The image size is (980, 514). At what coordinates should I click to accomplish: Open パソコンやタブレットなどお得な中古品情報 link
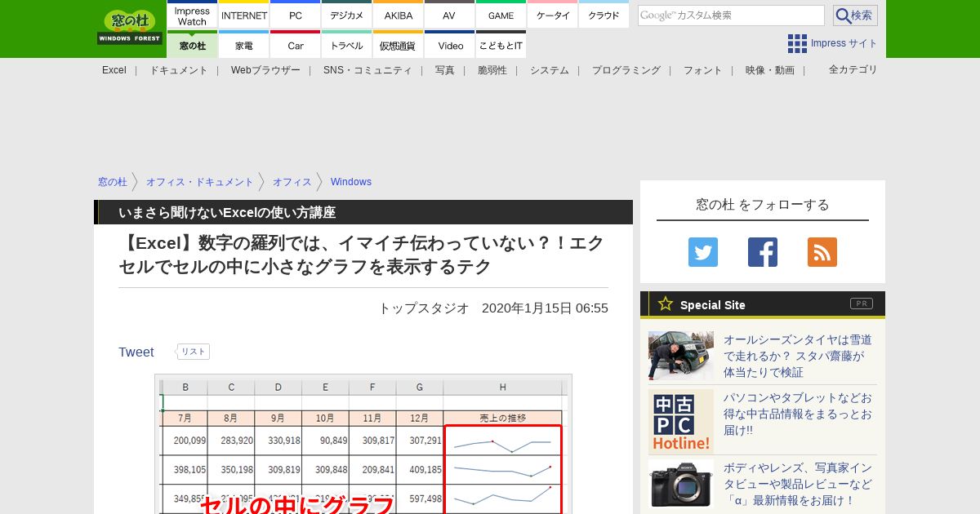pos(798,414)
